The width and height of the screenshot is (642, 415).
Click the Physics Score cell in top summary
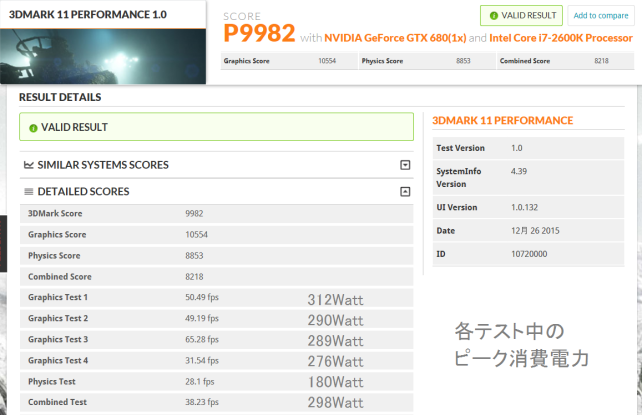click(427, 61)
